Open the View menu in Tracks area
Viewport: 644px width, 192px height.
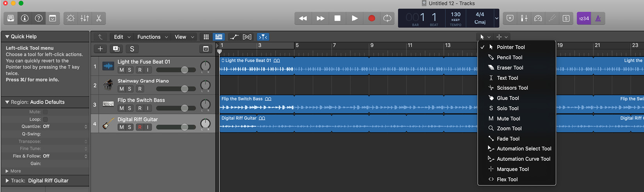pos(184,37)
